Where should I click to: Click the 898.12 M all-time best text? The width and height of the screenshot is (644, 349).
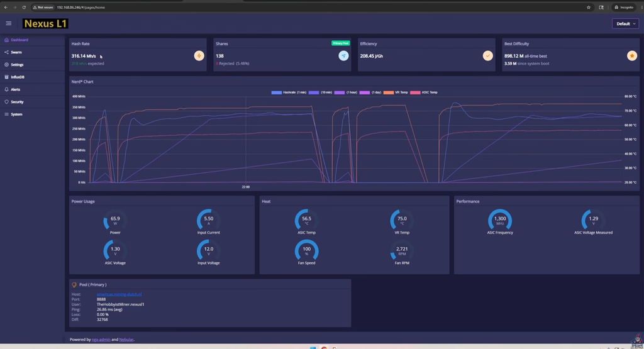(525, 56)
